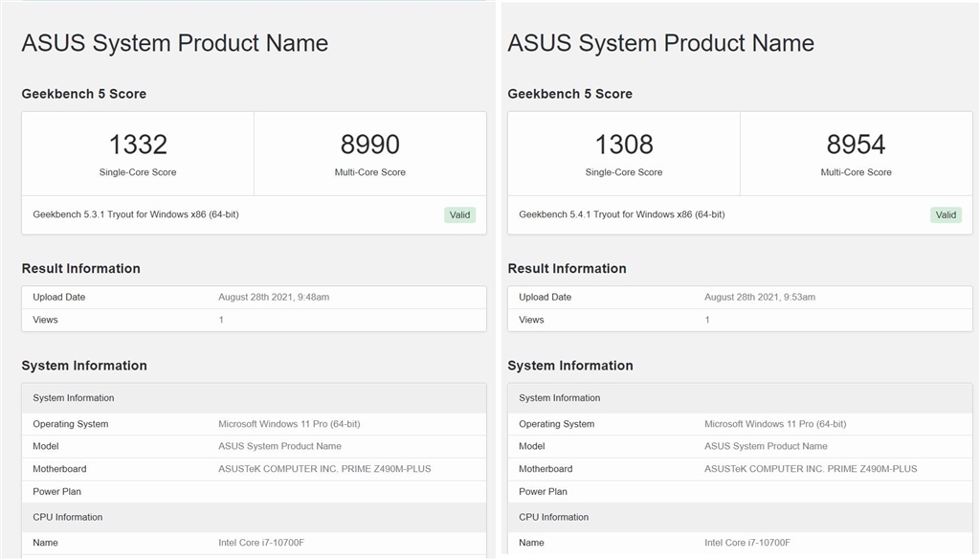Viewport: 980px width, 560px height.
Task: Click the 9:53am upload date value
Action: [x=760, y=298]
